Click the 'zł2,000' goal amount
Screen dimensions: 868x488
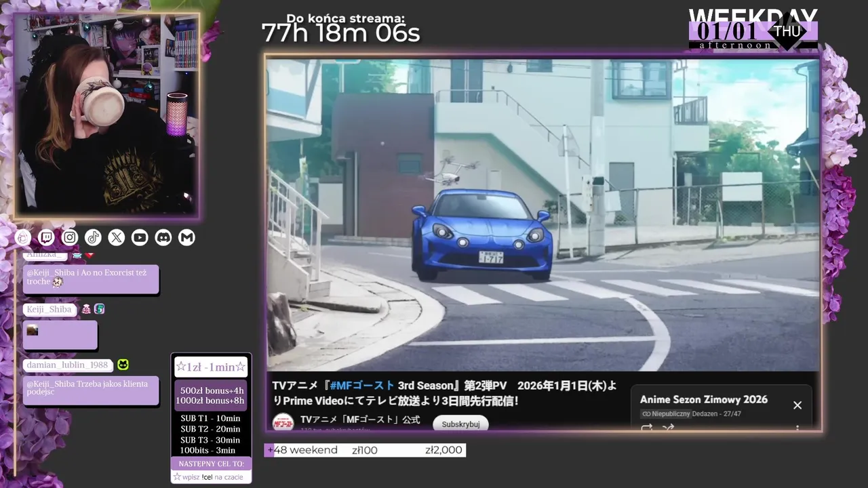(x=443, y=450)
